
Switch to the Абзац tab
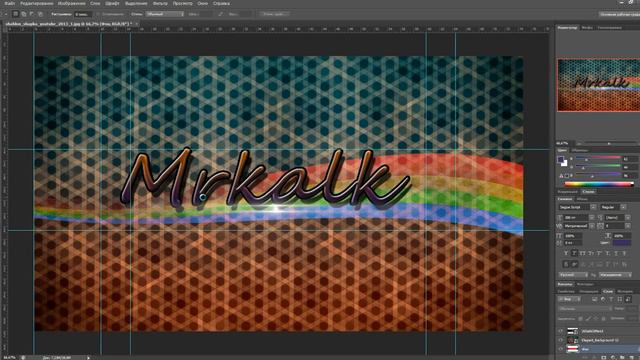tap(582, 199)
